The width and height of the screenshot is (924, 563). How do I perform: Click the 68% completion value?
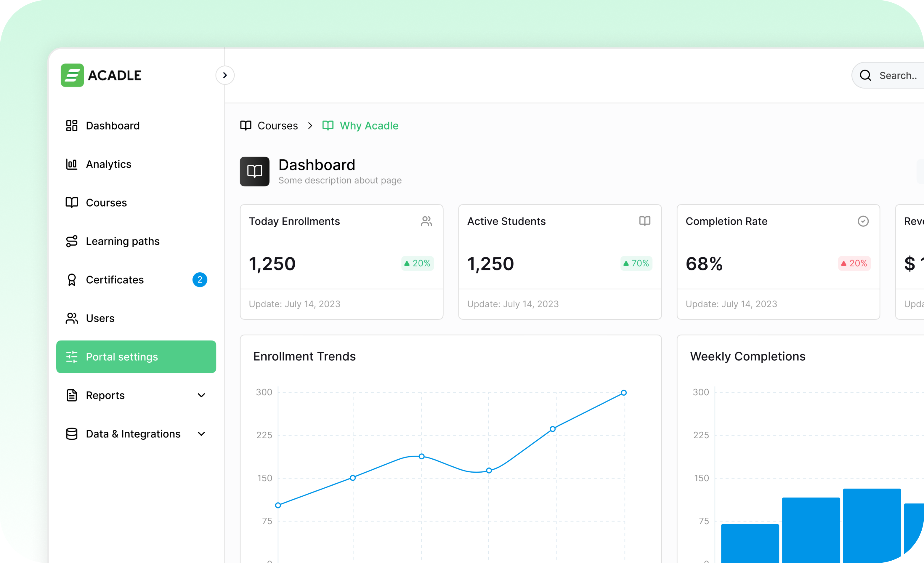tap(704, 264)
